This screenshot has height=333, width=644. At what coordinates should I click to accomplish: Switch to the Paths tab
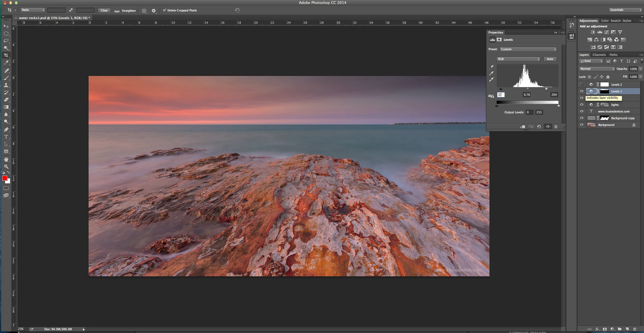(613, 55)
